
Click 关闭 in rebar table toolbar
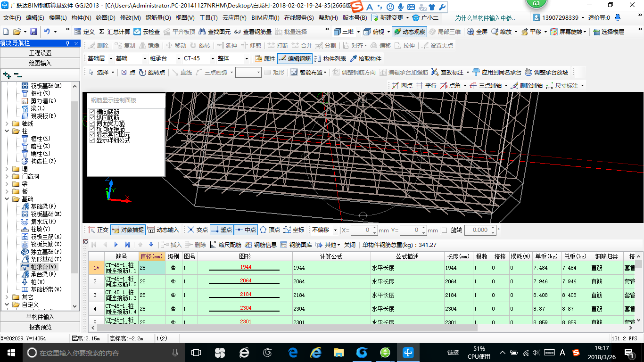349,245
